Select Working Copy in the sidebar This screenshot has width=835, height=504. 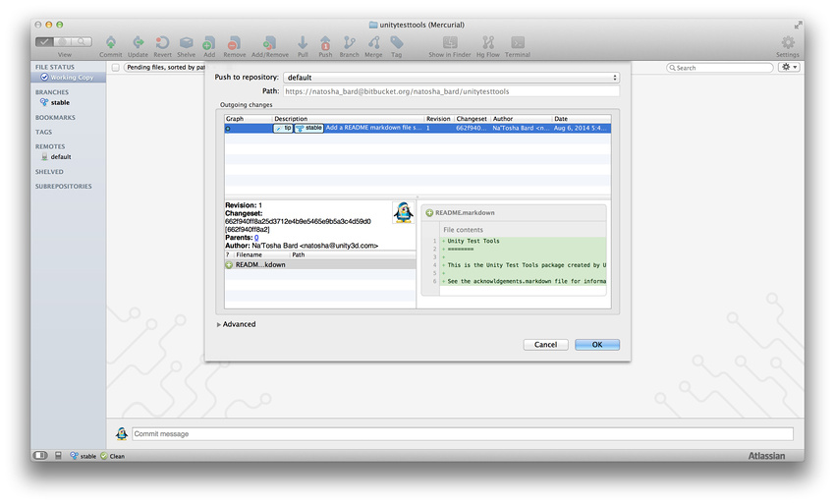[67, 77]
